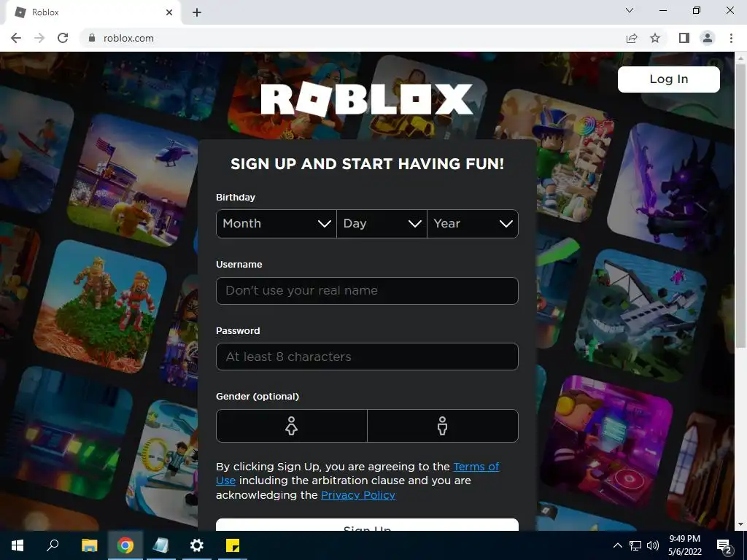Viewport: 747px width, 560px height.
Task: Click the browser back arrow
Action: (16, 38)
